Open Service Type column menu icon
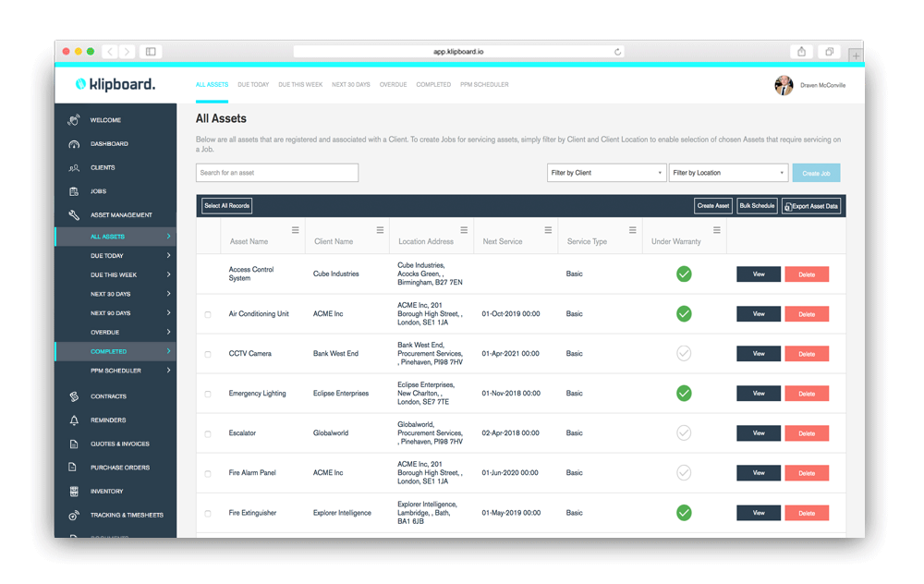 [x=632, y=230]
